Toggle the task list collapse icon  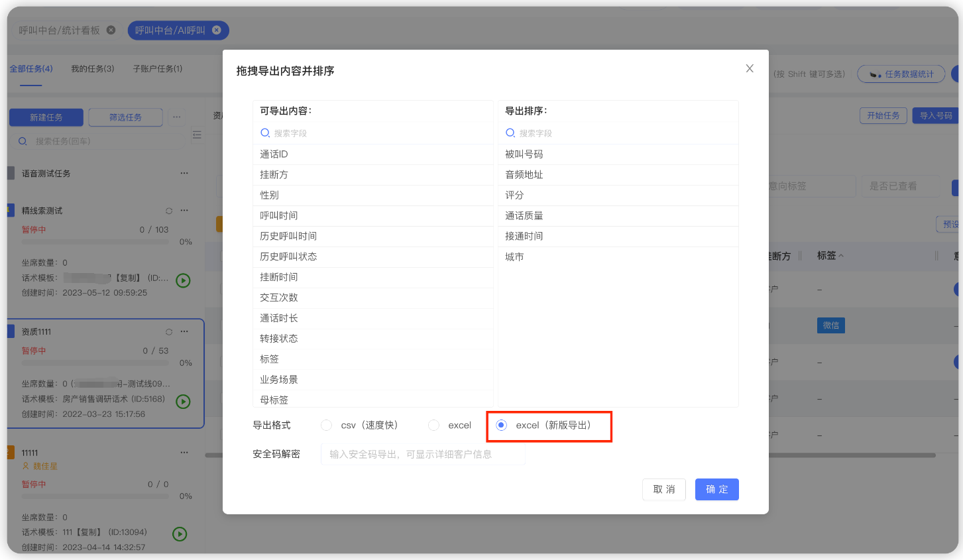point(197,135)
